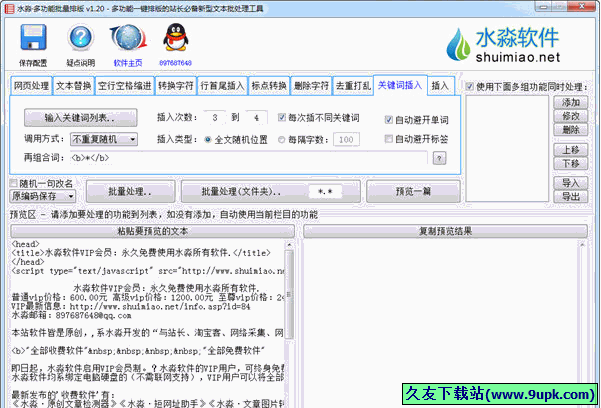Open the 原编码保存 encoding dropdown
This screenshot has width=601, height=408.
[43, 196]
